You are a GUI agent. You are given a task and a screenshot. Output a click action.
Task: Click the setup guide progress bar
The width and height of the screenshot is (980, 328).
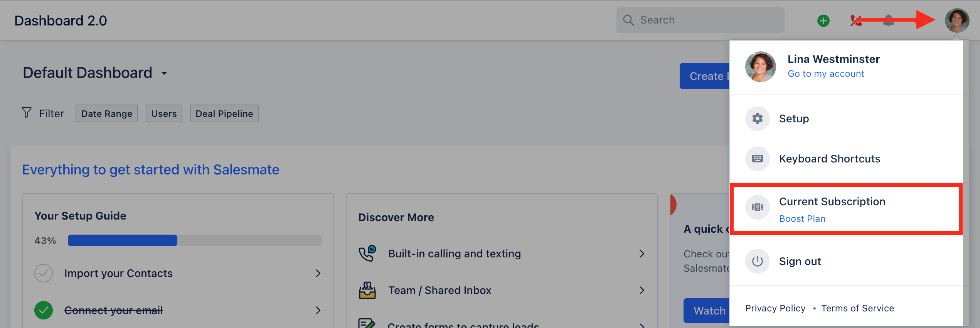pos(195,240)
